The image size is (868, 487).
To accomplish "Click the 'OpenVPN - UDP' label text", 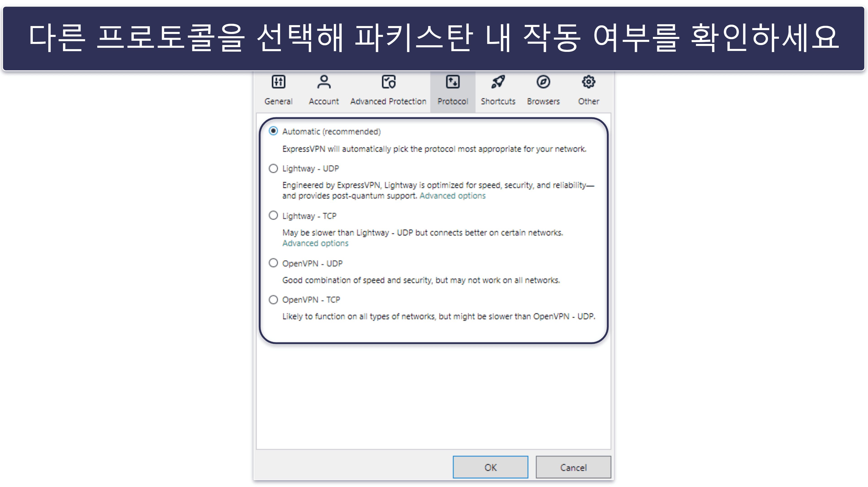I will point(312,263).
